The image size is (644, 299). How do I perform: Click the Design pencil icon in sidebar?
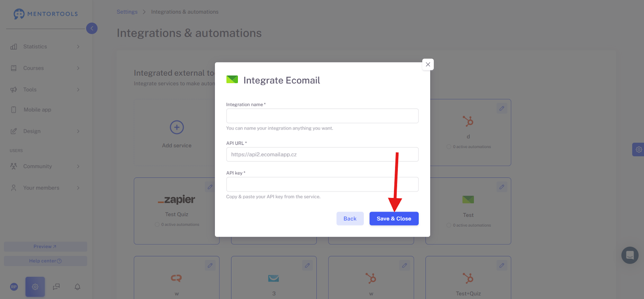pyautogui.click(x=14, y=131)
